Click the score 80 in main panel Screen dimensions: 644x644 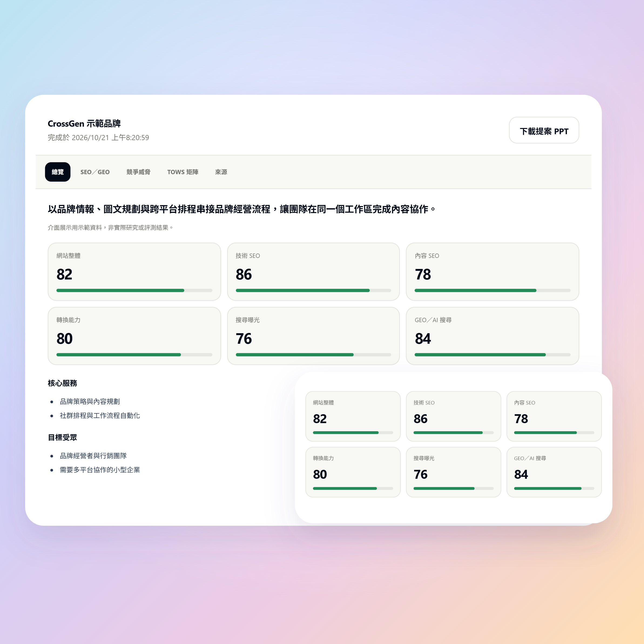[x=64, y=339]
